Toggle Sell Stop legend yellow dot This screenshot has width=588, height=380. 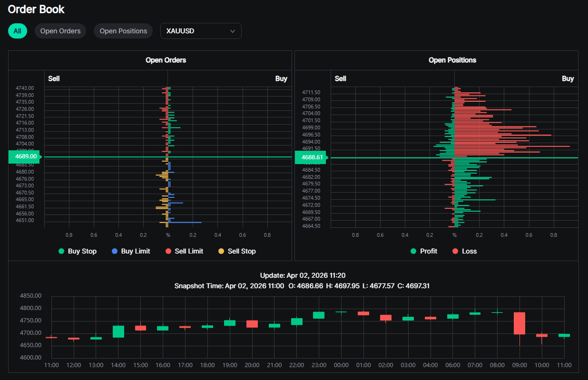221,251
